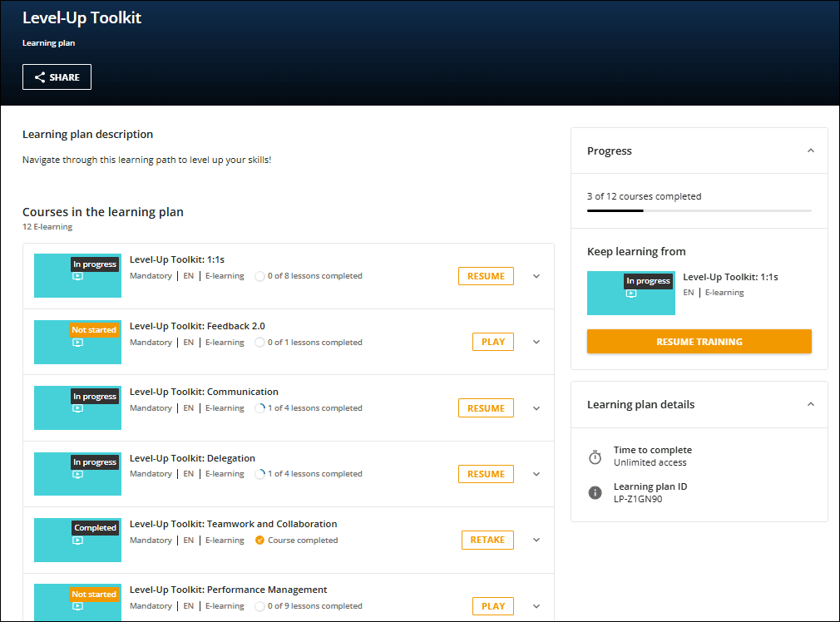Click the info icon beside Learning plan ID

(595, 492)
